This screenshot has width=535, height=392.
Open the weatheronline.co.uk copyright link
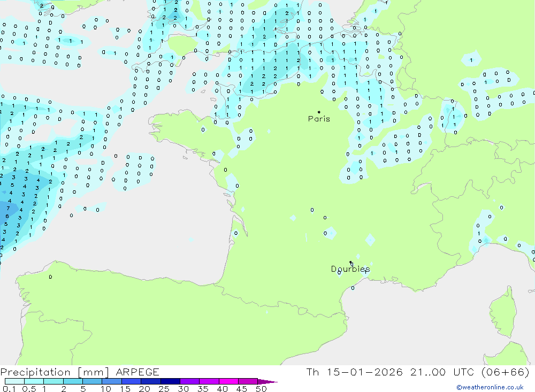490,387
